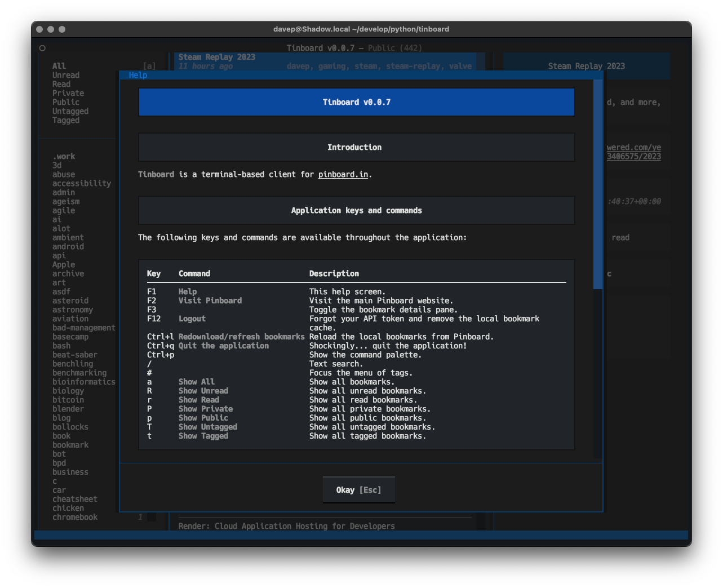Choose the cheatsheet tag
723x588 pixels.
(x=75, y=499)
